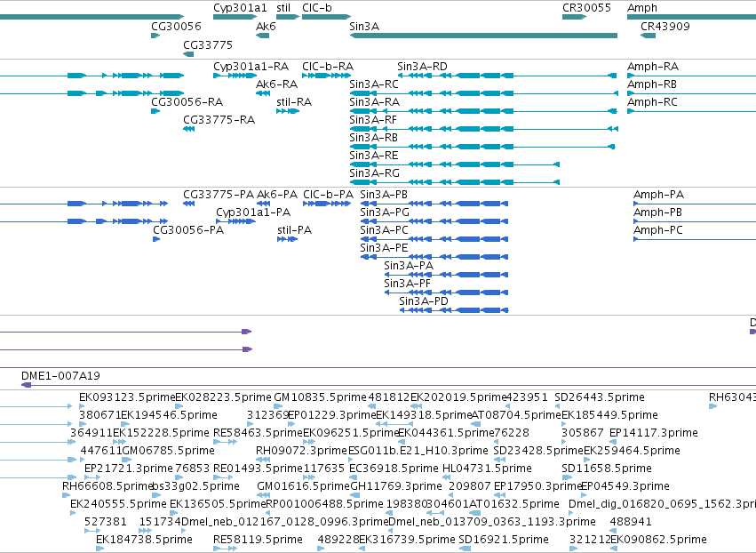756x553 pixels.
Task: Click EST RE58463.5prime
Action: tap(258, 433)
